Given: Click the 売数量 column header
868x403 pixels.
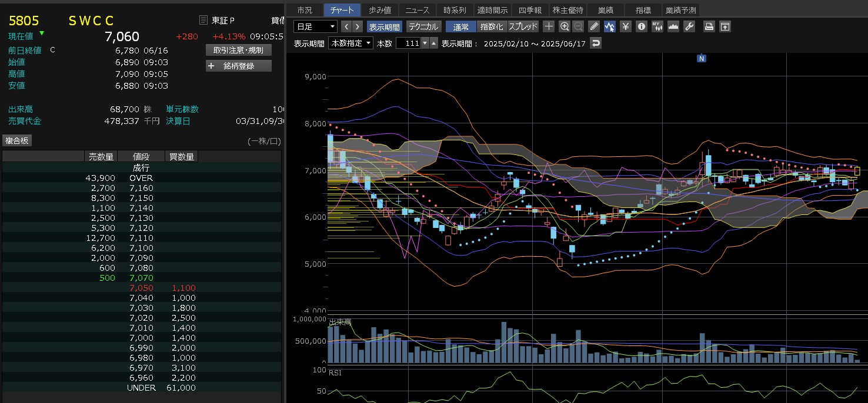Looking at the screenshot, I should coord(101,156).
